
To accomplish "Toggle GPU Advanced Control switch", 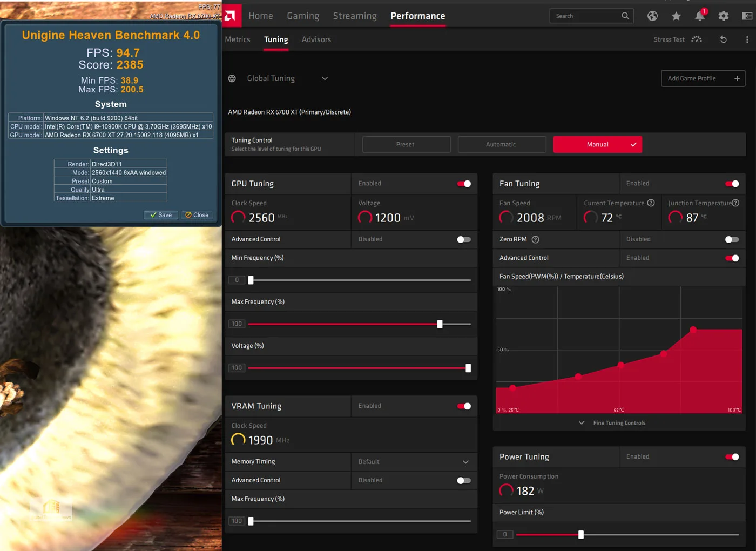I will click(464, 239).
